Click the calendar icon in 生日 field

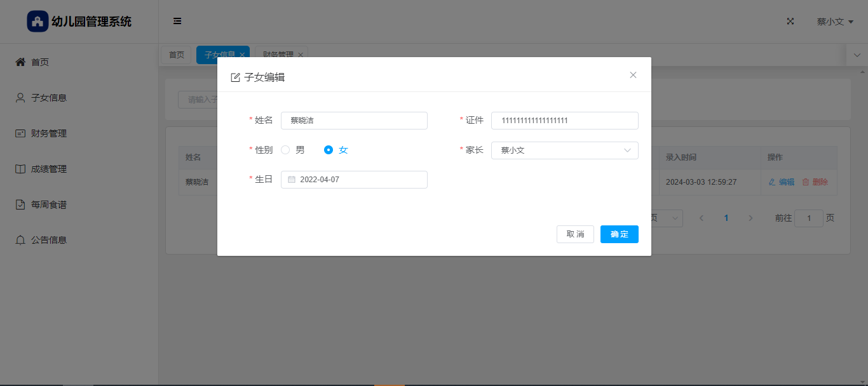coord(292,180)
